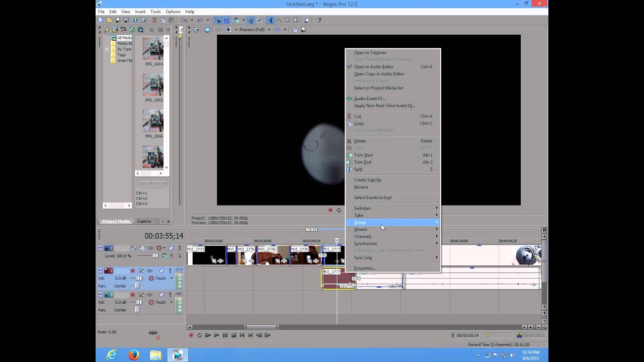Select the Zoom Edit magnifier tool
644x362 pixels.
pos(295,20)
